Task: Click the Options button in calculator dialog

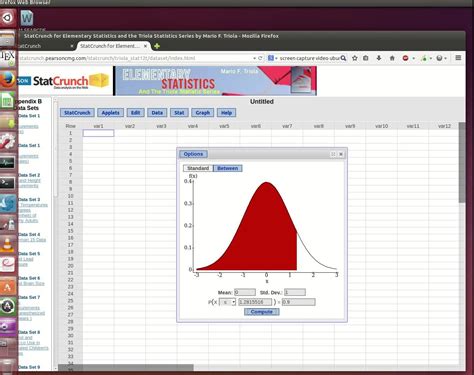Action: 193,154
